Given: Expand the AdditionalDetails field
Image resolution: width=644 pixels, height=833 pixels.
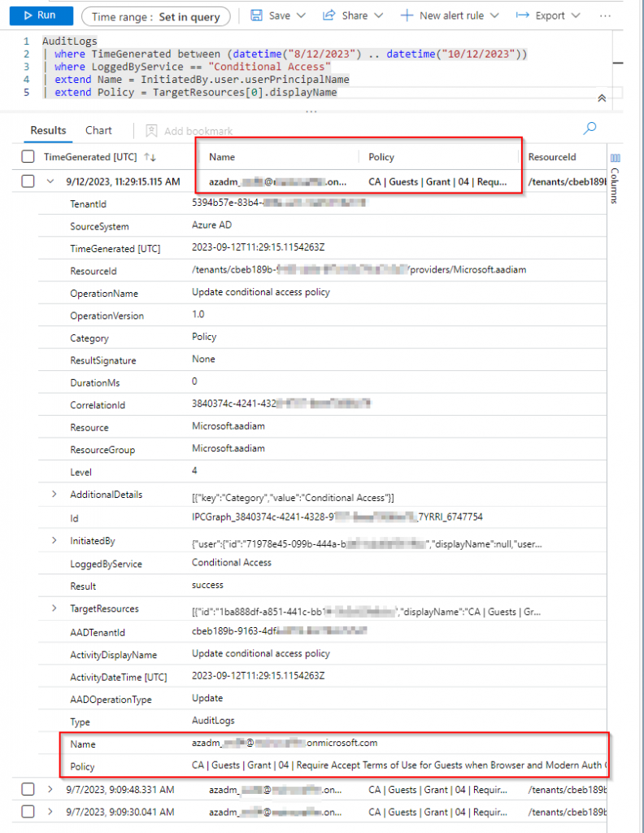Looking at the screenshot, I should point(54,494).
